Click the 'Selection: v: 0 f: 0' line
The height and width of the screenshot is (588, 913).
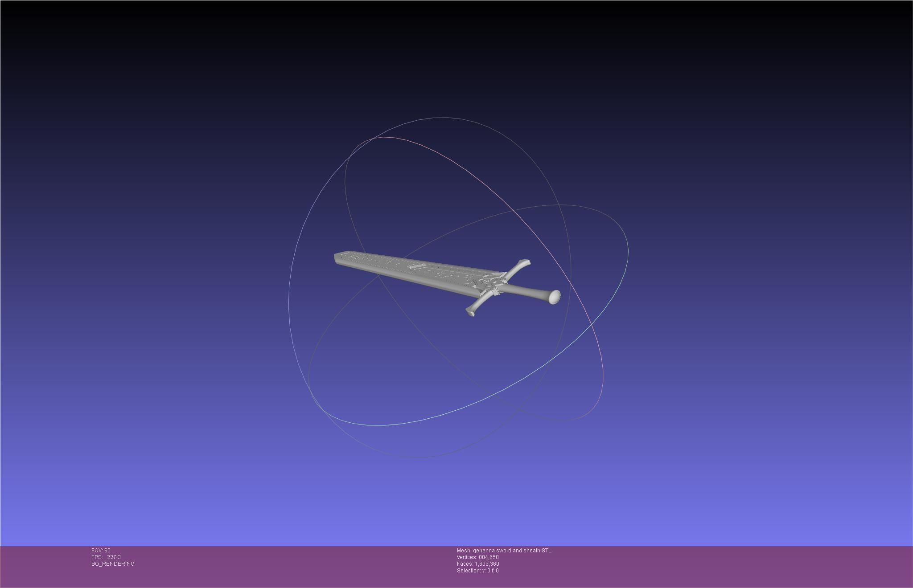(477, 571)
